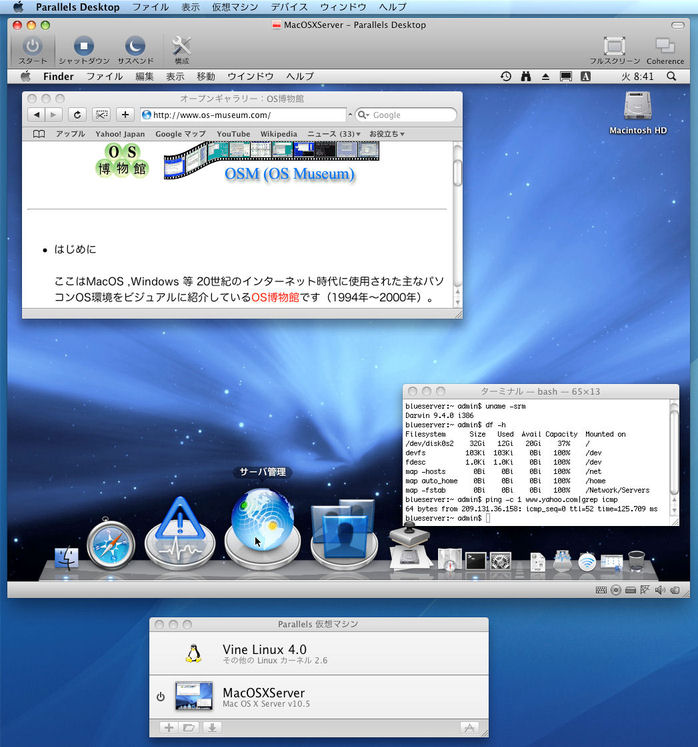
Task: Launch サーバ管理 globe icon in Dock
Action: (262, 529)
